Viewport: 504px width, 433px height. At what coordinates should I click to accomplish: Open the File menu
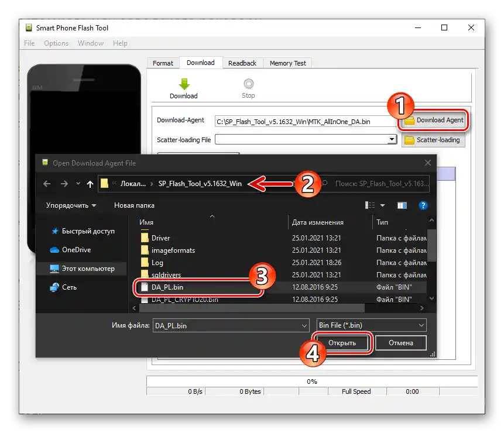click(x=29, y=43)
